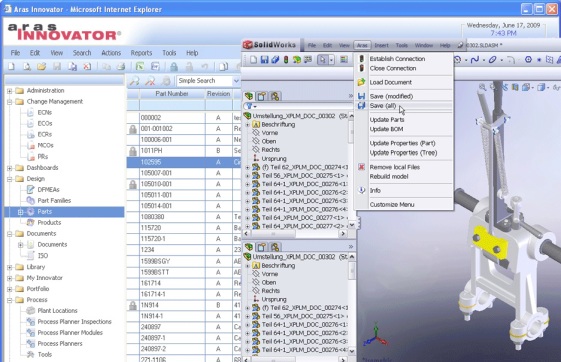Collapse the Change Management folder
This screenshot has width=561, height=362.
click(10, 102)
